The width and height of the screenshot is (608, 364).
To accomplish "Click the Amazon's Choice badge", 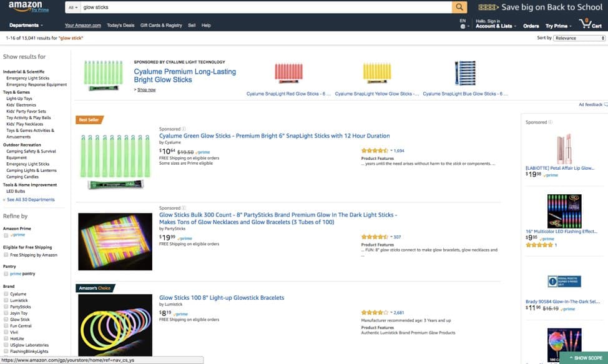I will (95, 288).
